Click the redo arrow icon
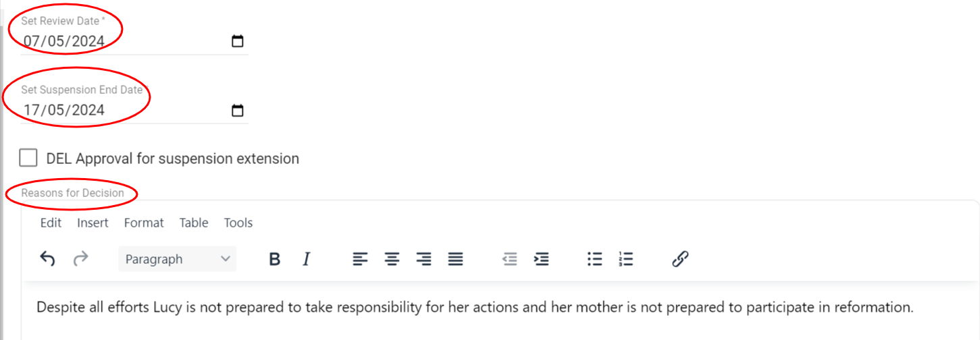Image resolution: width=980 pixels, height=340 pixels. click(81, 259)
